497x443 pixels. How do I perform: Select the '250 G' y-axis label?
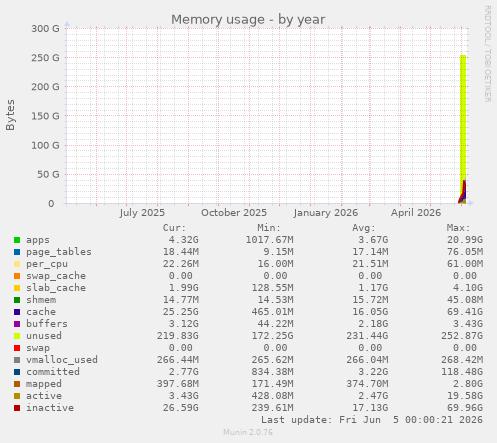click(45, 58)
